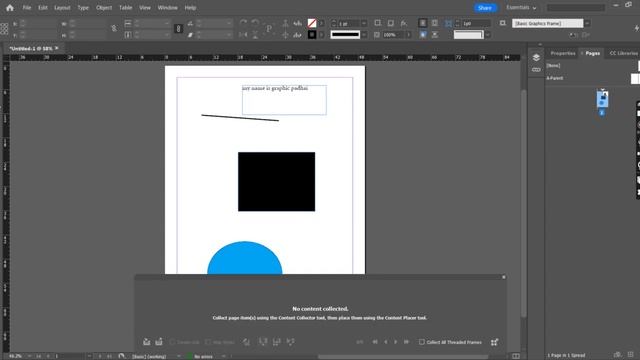Open the Table menu
This screenshot has height=360, width=640.
click(125, 8)
